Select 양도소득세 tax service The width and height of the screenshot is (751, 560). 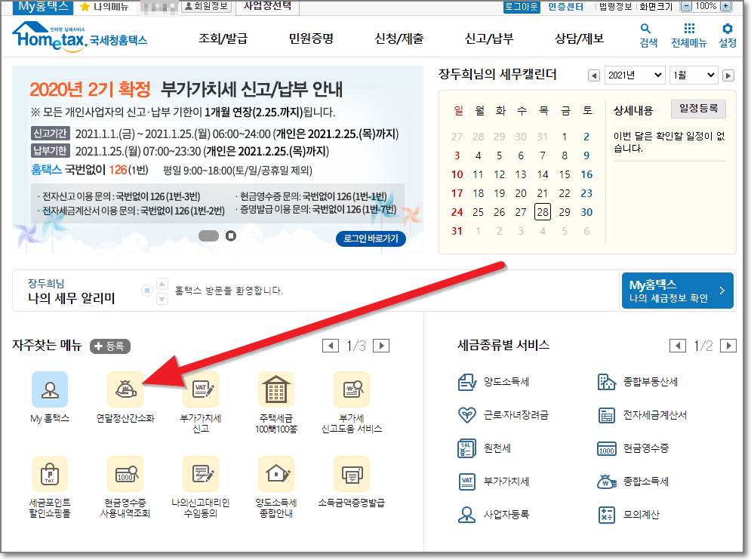tap(494, 383)
